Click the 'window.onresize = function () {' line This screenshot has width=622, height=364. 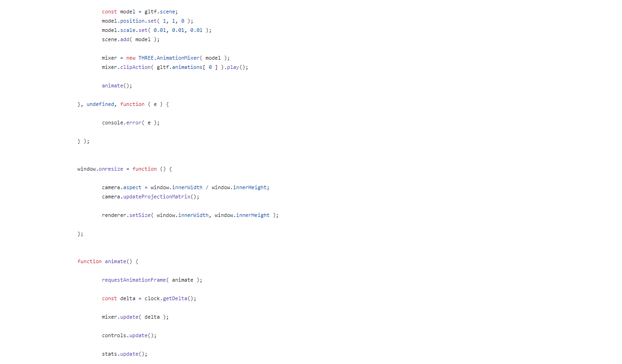124,169
